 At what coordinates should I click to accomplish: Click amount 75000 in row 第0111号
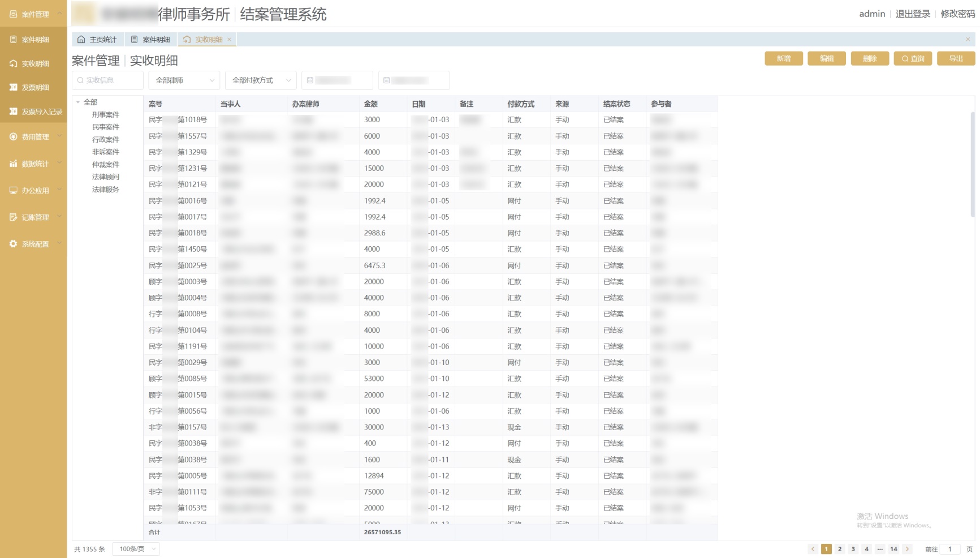pos(374,492)
